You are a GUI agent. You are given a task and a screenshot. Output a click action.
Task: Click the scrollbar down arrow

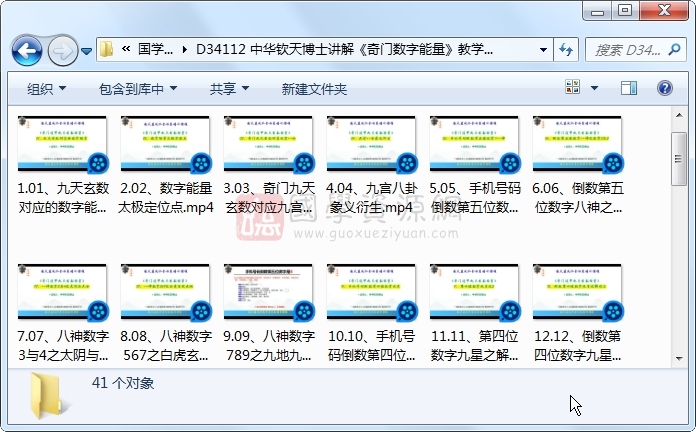point(679,358)
